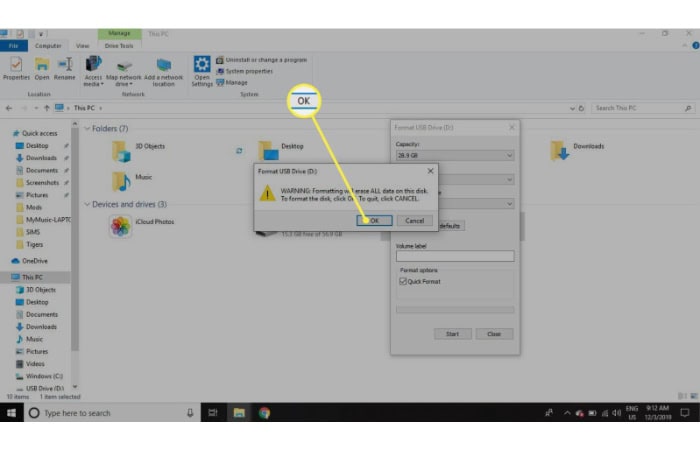Viewport: 700px width, 450px height.
Task: Open Videos under This PC
Action: point(30,364)
